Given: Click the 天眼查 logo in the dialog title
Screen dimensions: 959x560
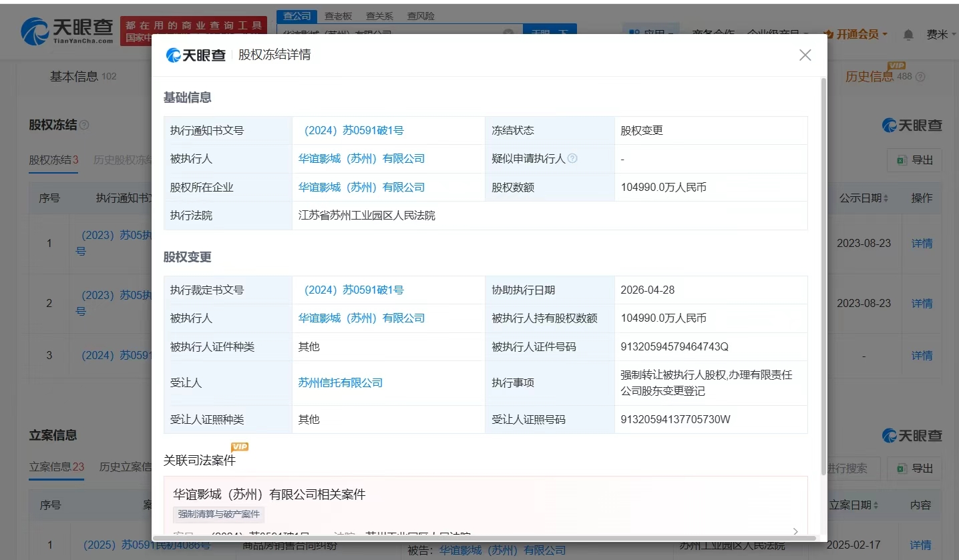Looking at the screenshot, I should (196, 55).
